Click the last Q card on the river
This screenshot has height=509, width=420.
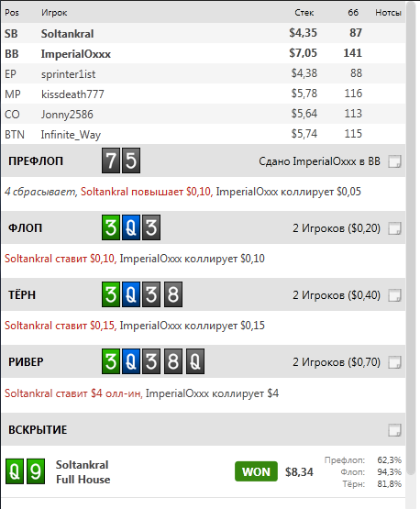[195, 361]
